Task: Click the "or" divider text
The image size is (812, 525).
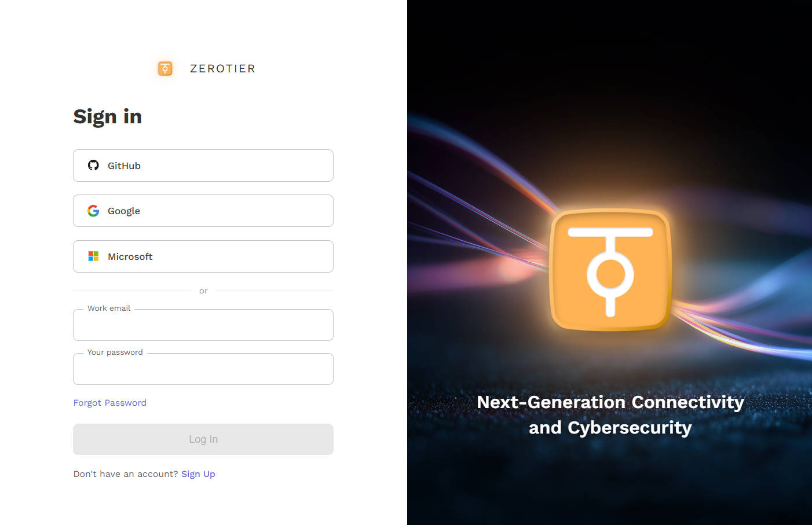Action: click(203, 291)
